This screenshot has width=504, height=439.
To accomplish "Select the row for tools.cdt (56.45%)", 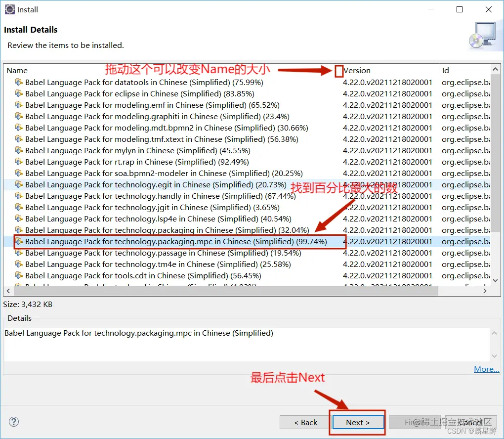I will pos(247,276).
